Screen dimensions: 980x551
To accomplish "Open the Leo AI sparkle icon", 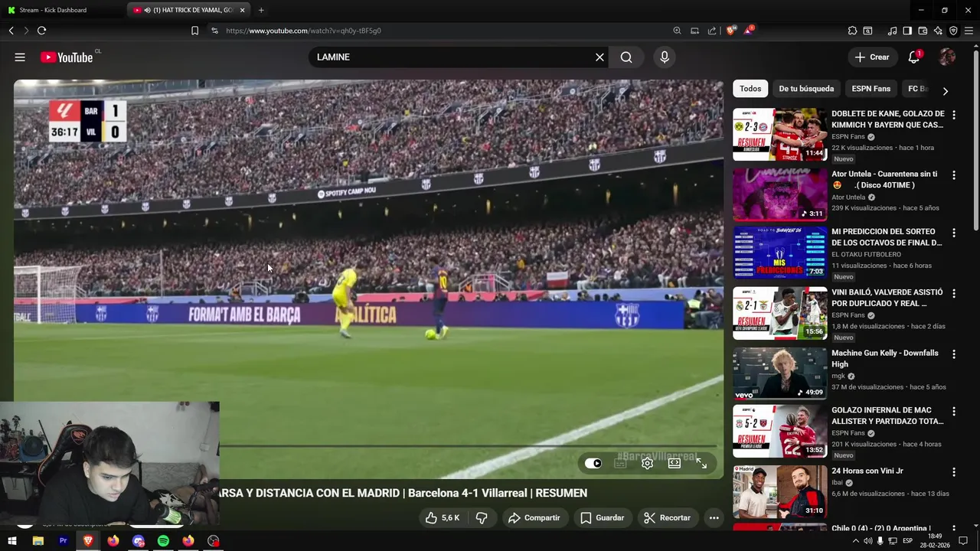I will [x=938, y=31].
